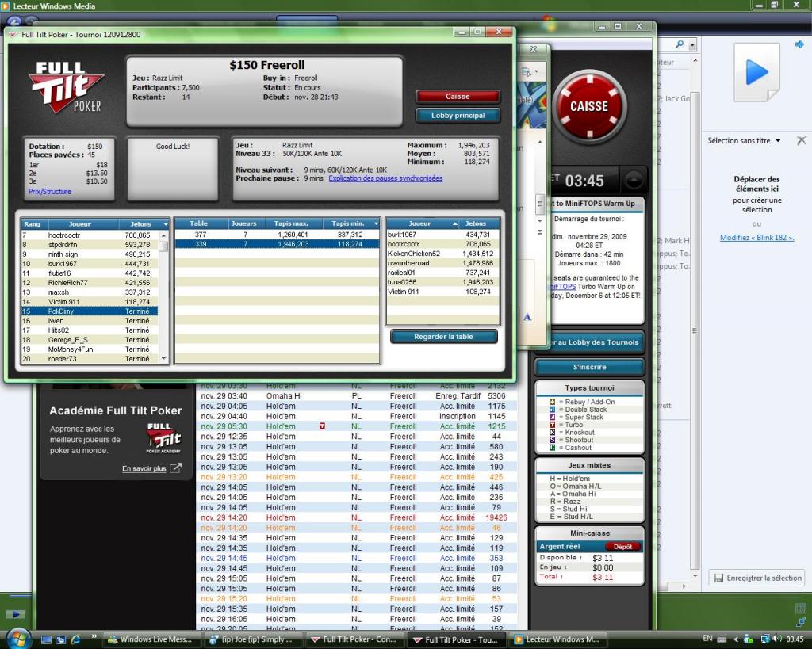Screen dimensions: 812x649
Task: Select KickenChicken52 in the table players list
Action: coord(442,254)
